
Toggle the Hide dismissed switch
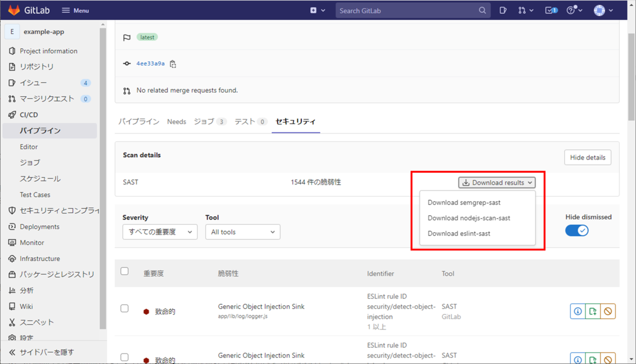pyautogui.click(x=577, y=230)
